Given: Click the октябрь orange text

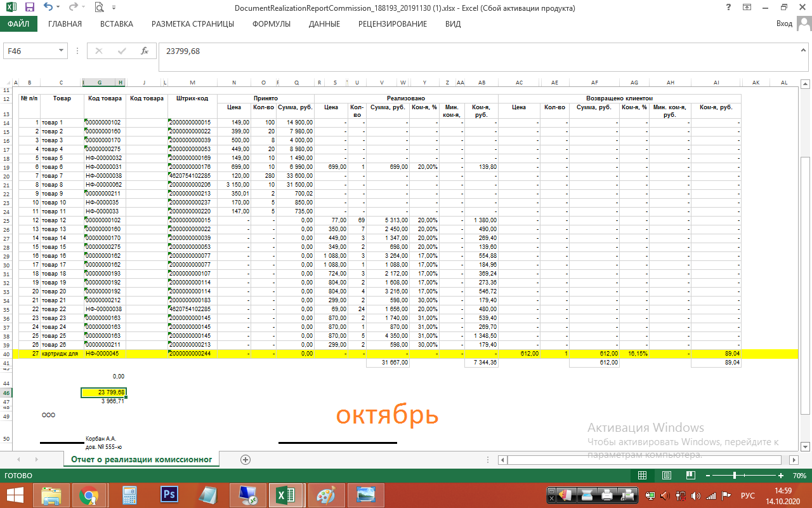Looking at the screenshot, I should [387, 415].
